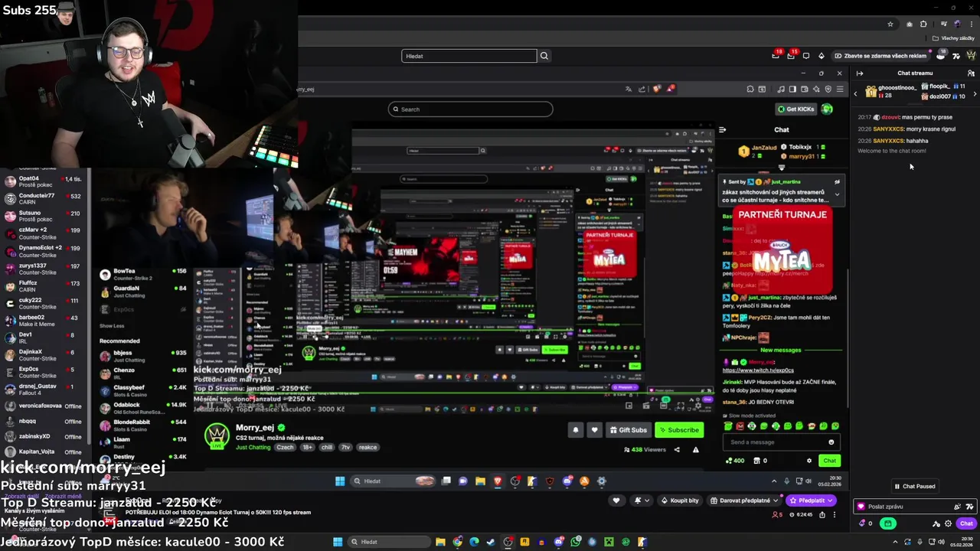Click the Twitch bits diamond icon in top bar

821,56
